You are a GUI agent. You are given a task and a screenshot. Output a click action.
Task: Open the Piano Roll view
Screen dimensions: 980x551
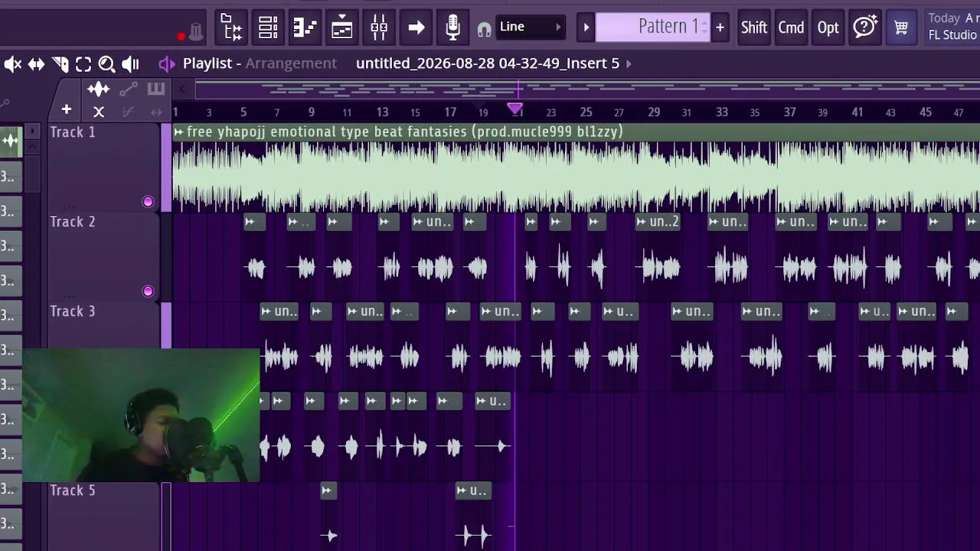pos(305,28)
